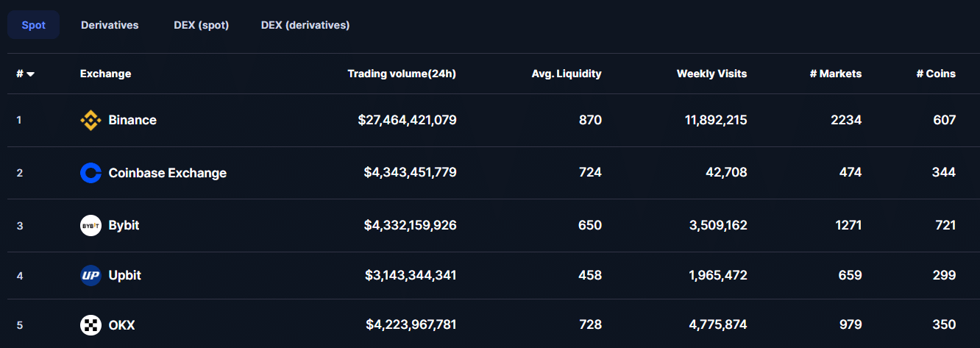
Task: Click the Bybit logo icon
Action: [90, 225]
